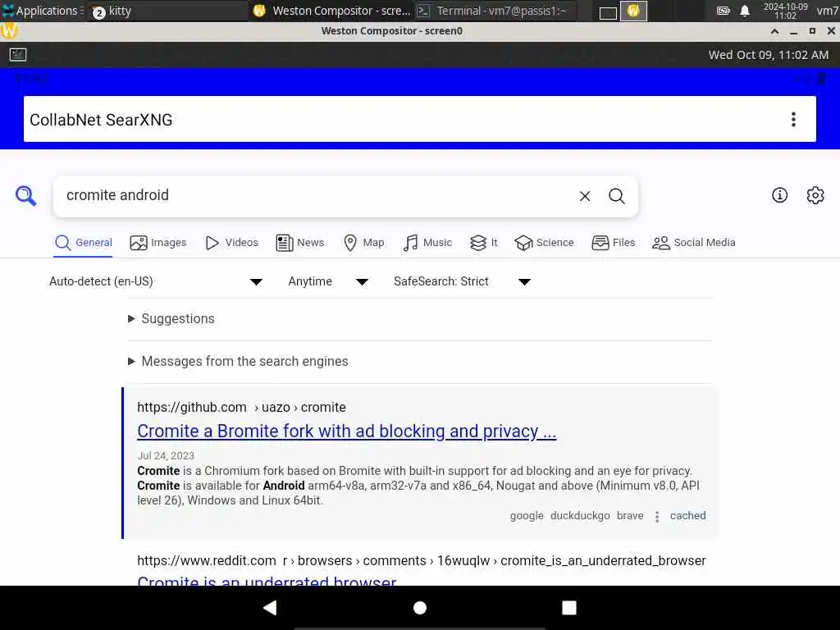This screenshot has width=840, height=630.
Task: Tap Android recent apps square
Action: 569,608
